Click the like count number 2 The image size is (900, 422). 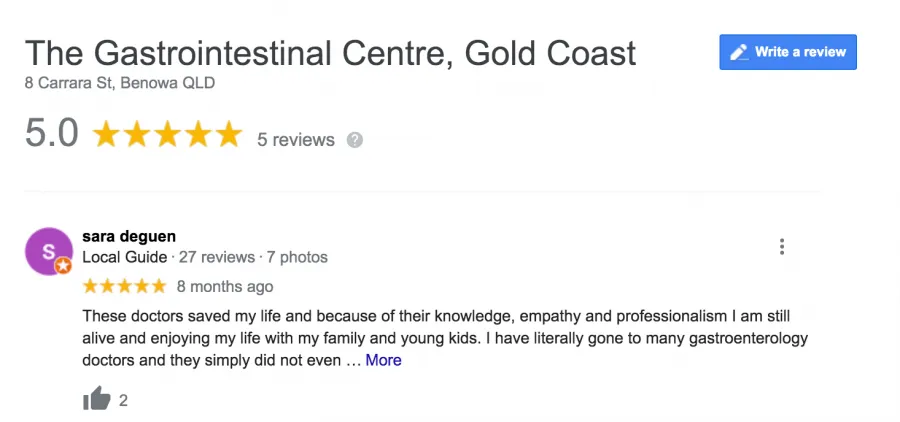click(x=123, y=400)
